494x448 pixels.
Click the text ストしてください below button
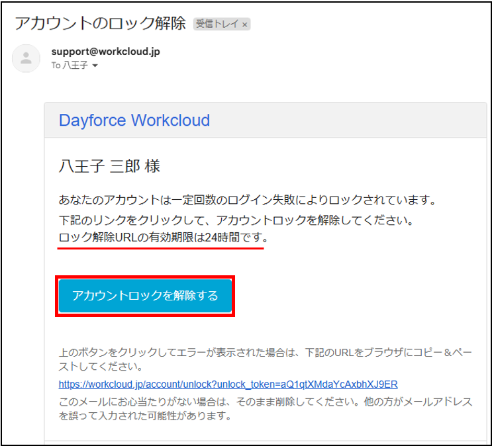pos(101,366)
